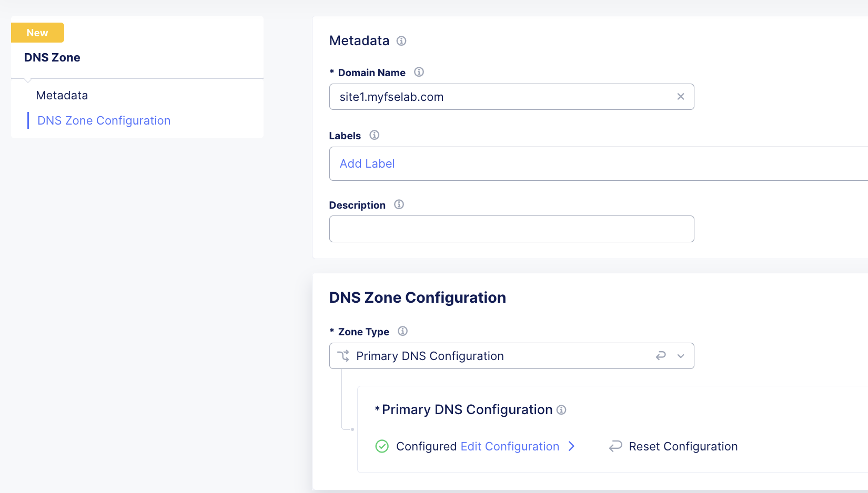Open the Edit Configuration link
Viewport: 868px width, 493px height.
[510, 446]
